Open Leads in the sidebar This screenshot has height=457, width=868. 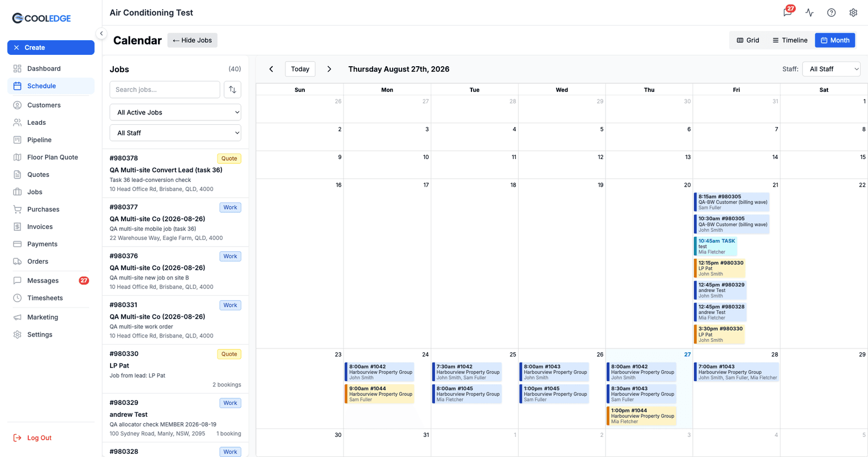click(51, 123)
